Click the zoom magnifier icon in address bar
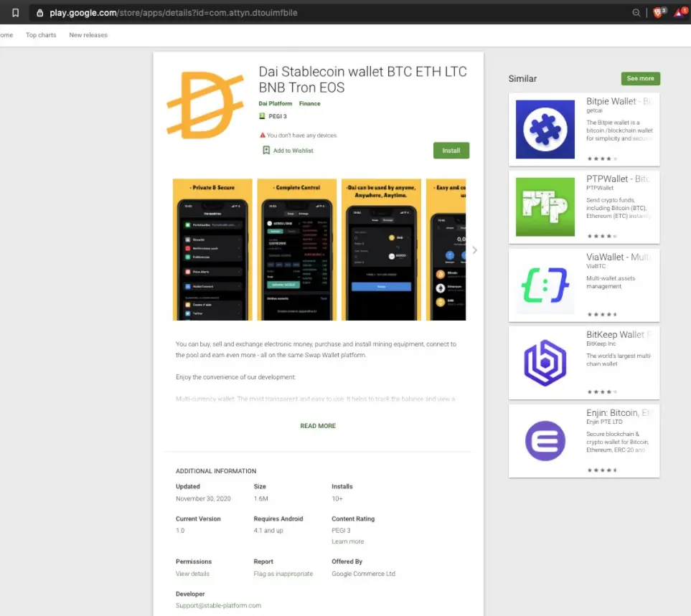The height and width of the screenshot is (616, 691). click(x=636, y=13)
